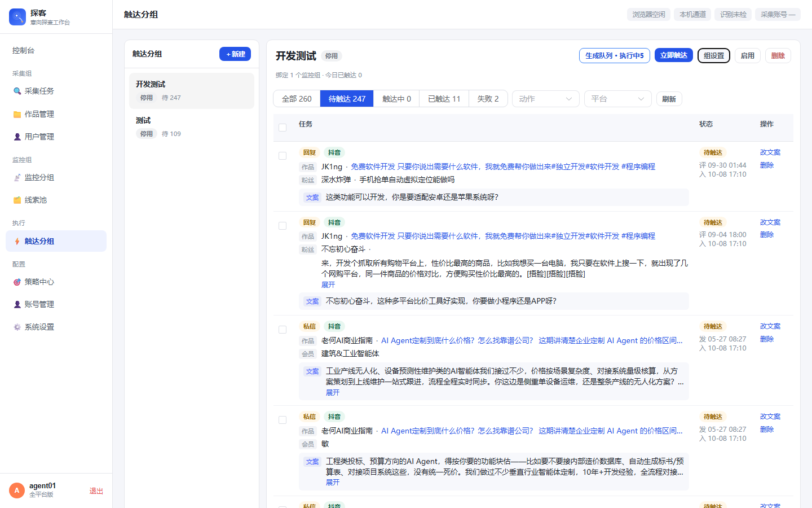The width and height of the screenshot is (812, 508).
Task: Open 策略中心 target icon
Action: (x=17, y=282)
